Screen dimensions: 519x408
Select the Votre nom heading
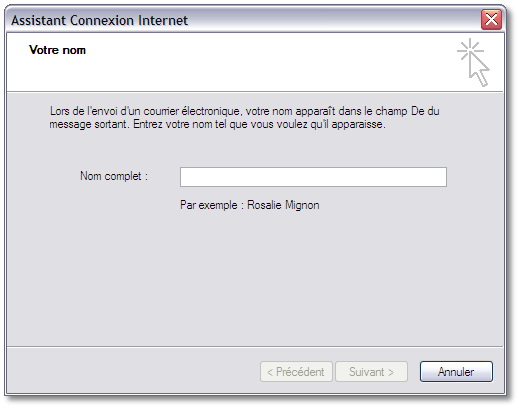57,50
